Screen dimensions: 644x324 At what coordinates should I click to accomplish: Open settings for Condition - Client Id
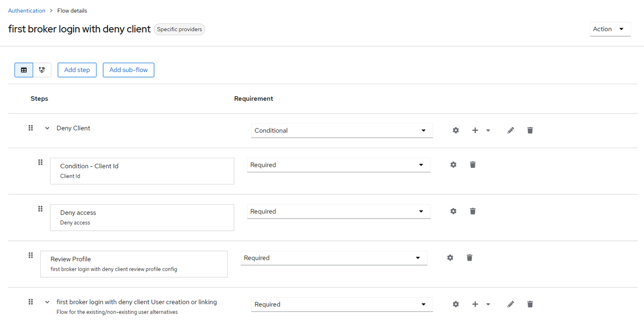point(453,165)
